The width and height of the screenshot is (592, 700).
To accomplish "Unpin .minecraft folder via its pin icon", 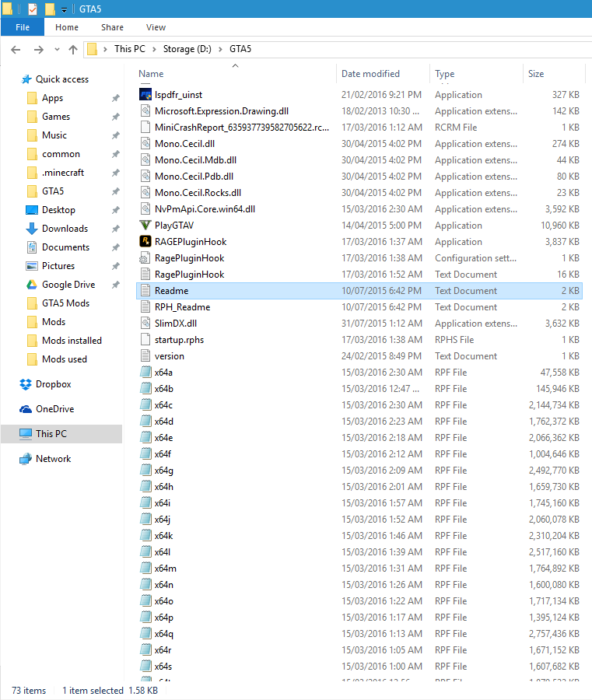I will [x=116, y=173].
